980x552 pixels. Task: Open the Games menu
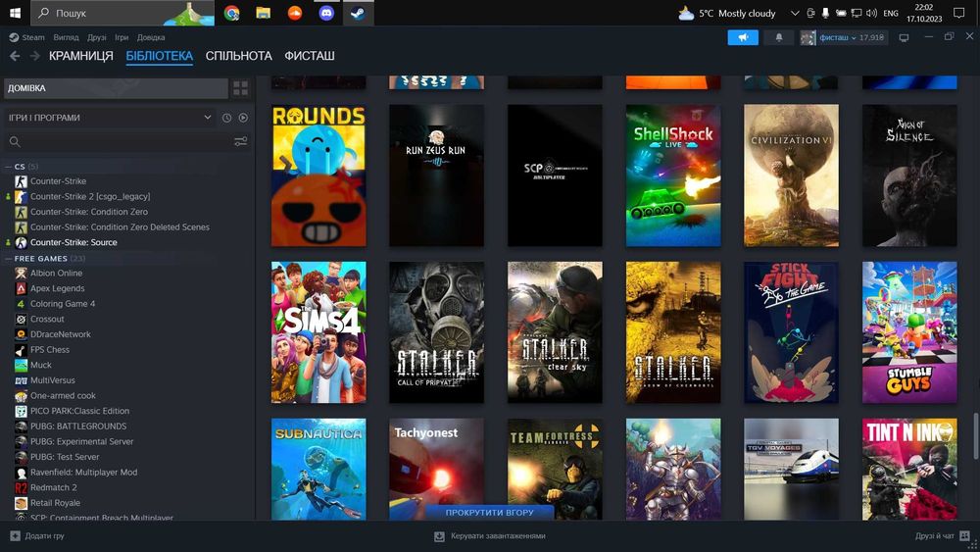[122, 37]
